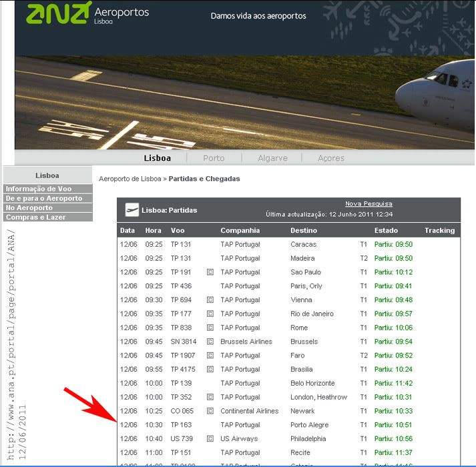
Task: Click codeshare icon for flight SN 3814
Action: (x=210, y=342)
